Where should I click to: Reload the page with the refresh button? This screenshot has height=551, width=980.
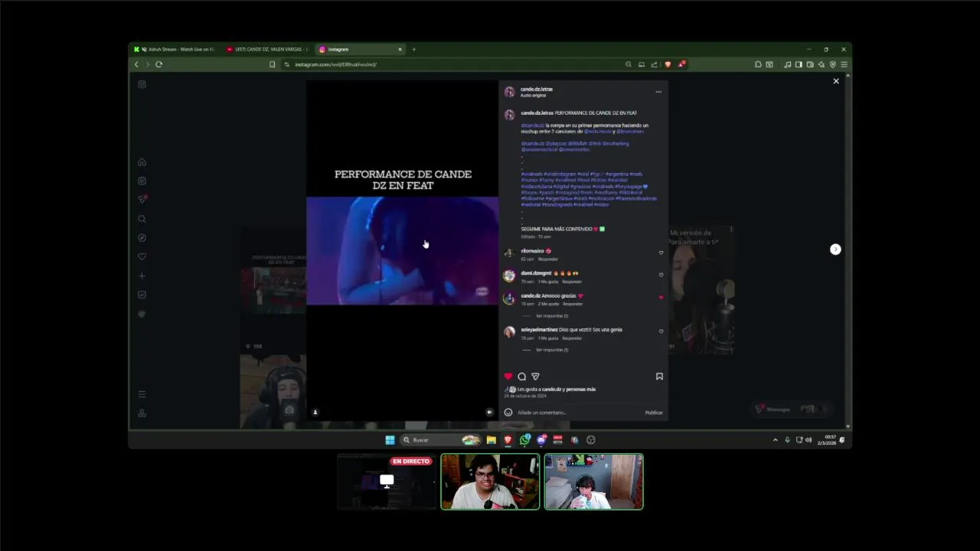point(158,64)
